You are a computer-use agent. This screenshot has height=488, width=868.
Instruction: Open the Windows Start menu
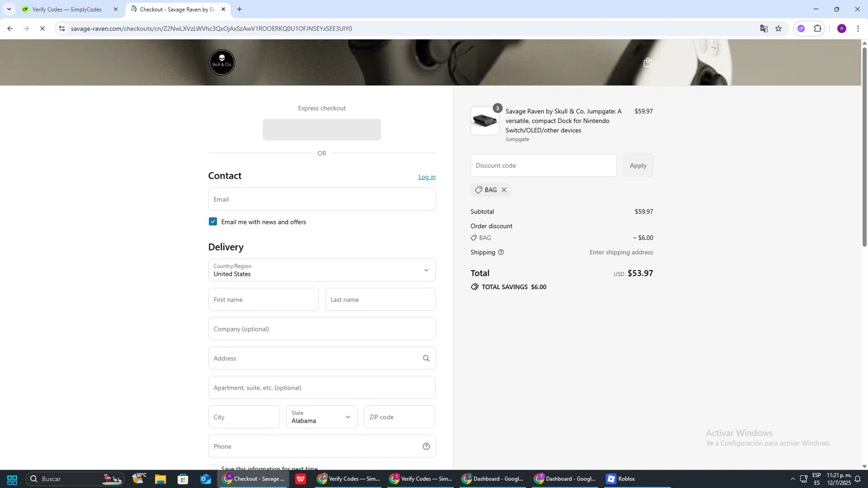(12, 479)
